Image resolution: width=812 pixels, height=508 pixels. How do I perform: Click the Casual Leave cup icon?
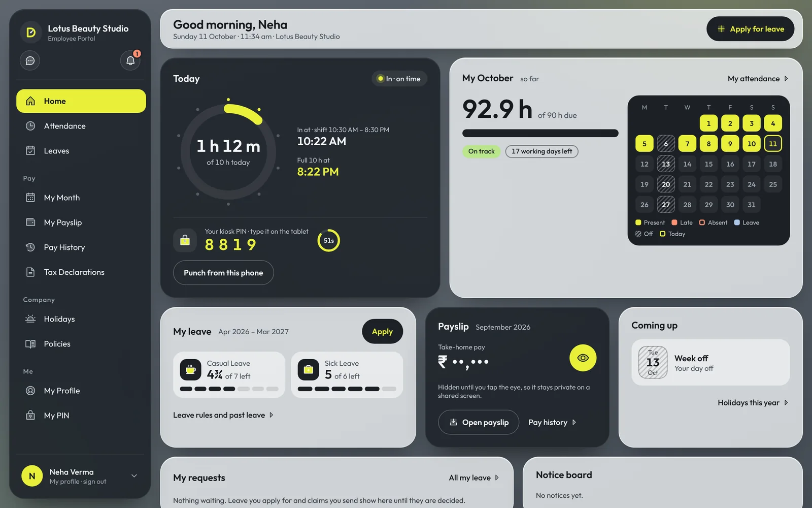pyautogui.click(x=191, y=370)
